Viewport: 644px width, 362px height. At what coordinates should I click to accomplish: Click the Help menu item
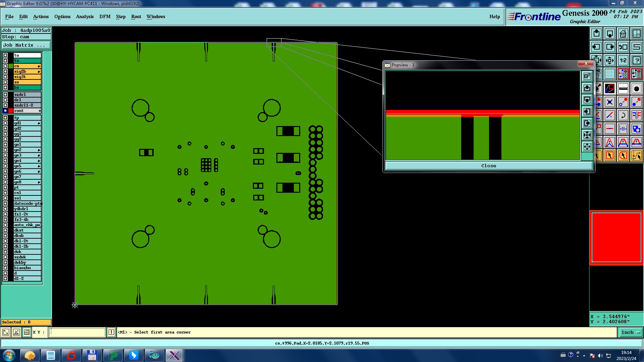click(494, 16)
